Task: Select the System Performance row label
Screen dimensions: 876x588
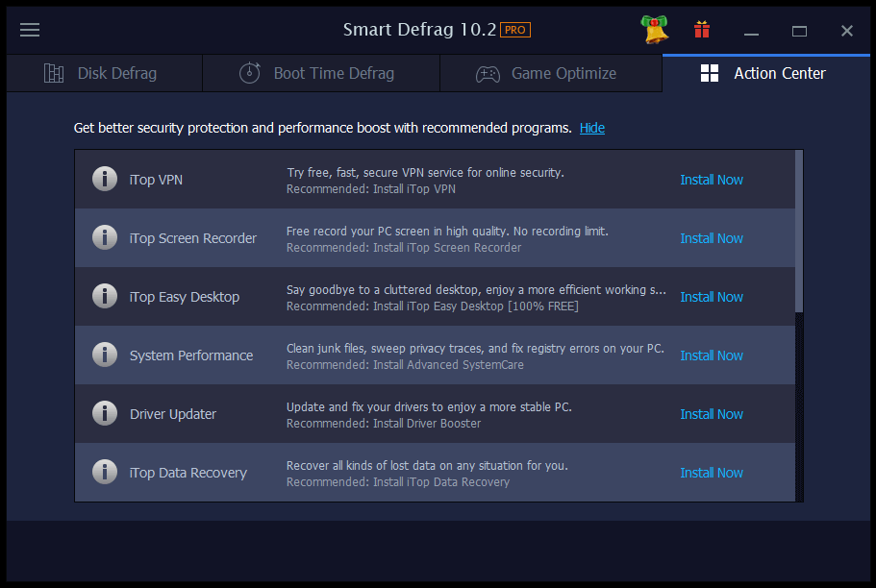Action: coord(191,355)
